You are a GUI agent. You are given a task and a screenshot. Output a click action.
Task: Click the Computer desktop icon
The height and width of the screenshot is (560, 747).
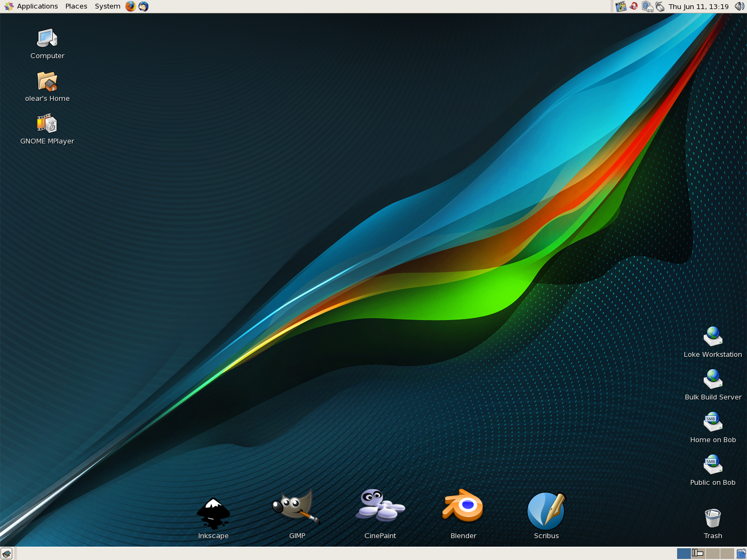pos(47,39)
